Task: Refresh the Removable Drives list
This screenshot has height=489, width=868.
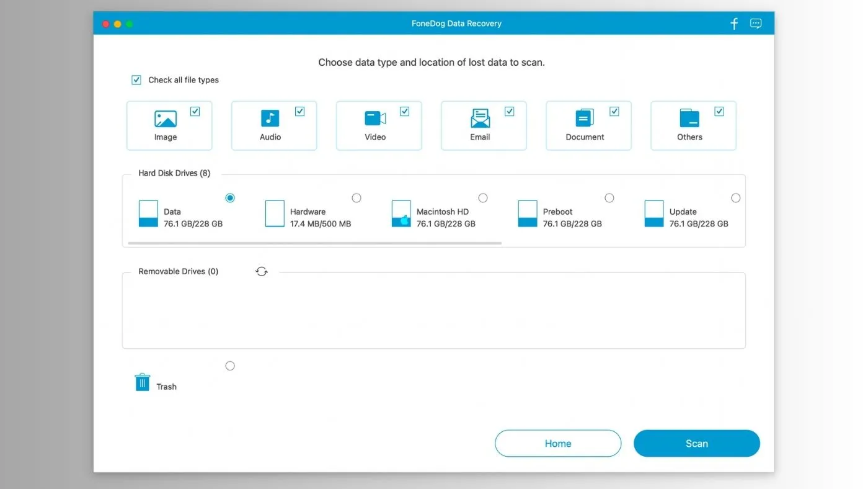Action: (x=262, y=271)
